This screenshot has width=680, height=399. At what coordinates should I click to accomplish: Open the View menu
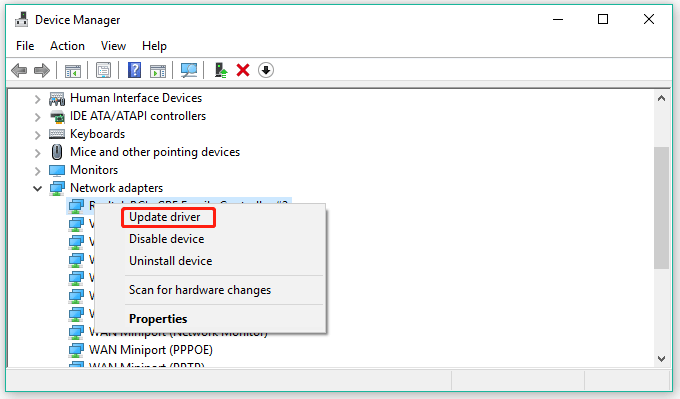coord(113,46)
